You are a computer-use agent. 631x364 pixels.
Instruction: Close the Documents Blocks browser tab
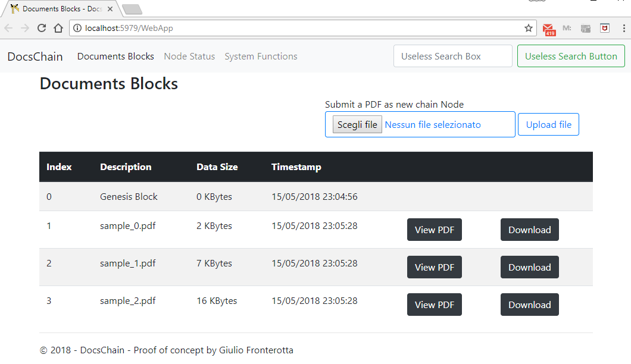[x=110, y=9]
